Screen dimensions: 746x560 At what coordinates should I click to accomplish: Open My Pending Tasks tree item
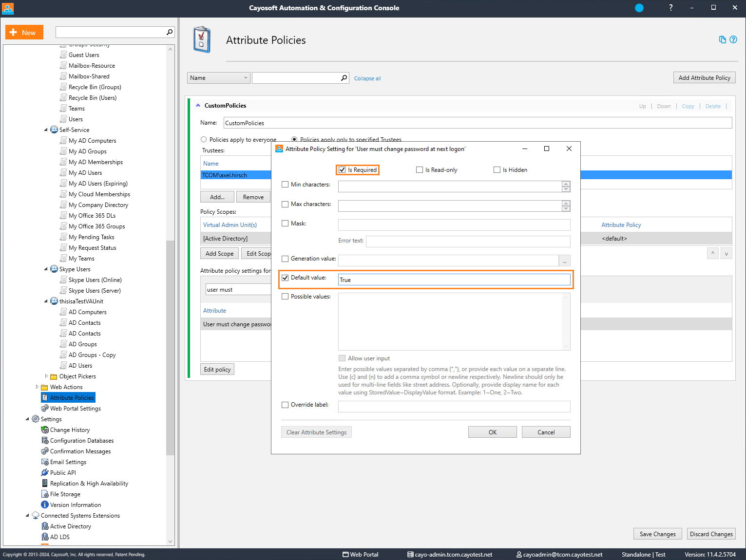point(91,237)
